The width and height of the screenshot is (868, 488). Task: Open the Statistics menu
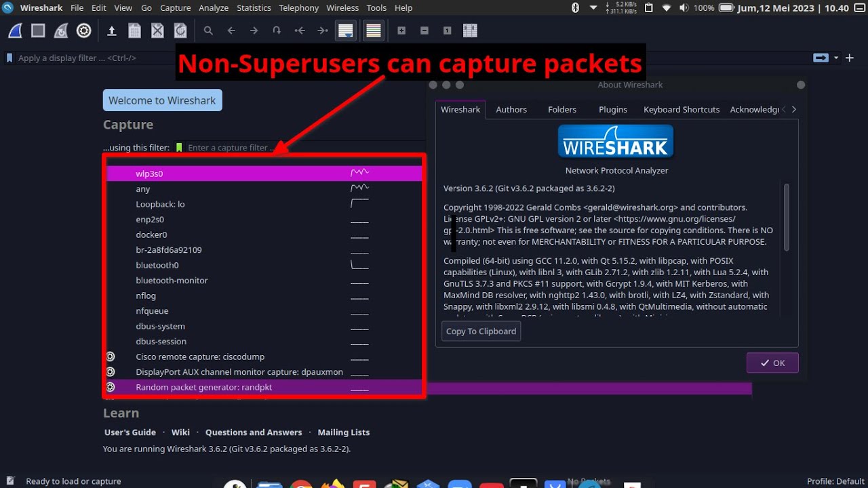pyautogui.click(x=254, y=7)
